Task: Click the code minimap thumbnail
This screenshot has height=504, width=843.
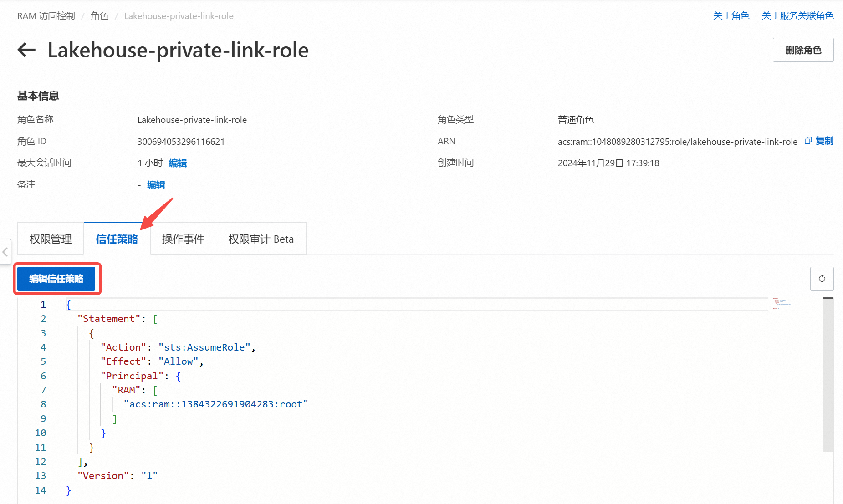Action: point(782,303)
